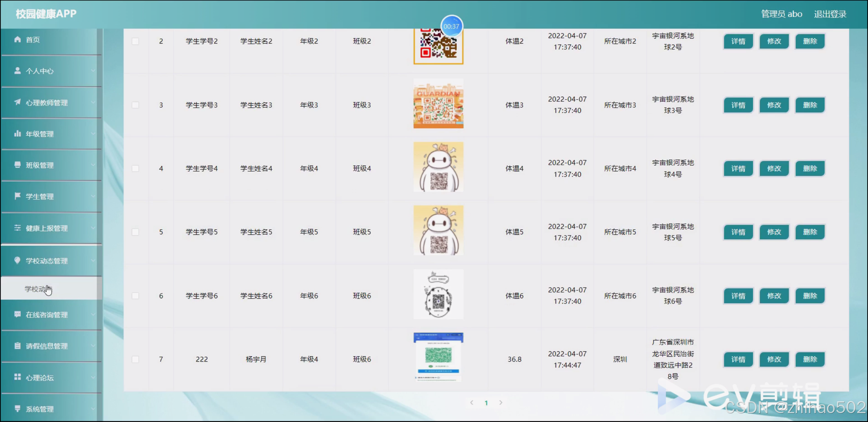Select the checkbox for row 5

135,232
